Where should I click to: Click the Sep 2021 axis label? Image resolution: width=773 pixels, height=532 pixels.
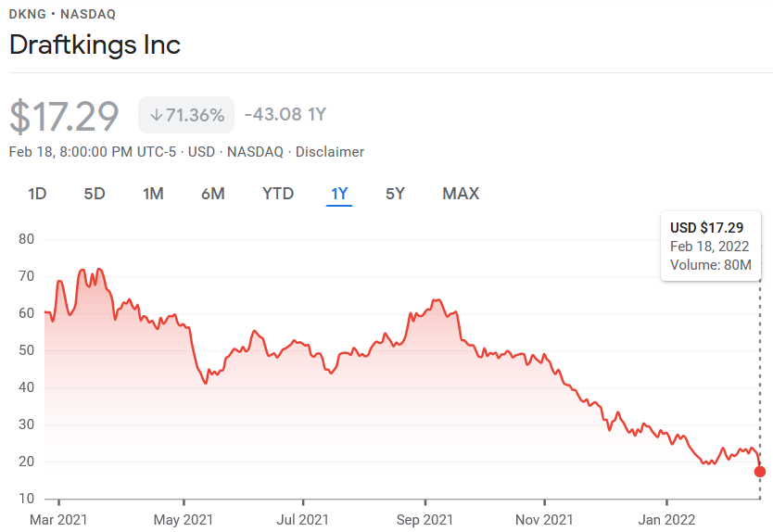point(425,519)
